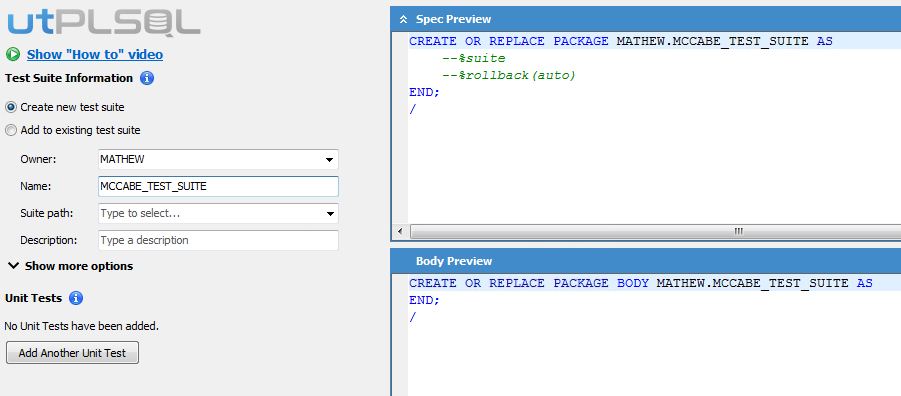This screenshot has width=901, height=396.
Task: Open the Unit Tests info icon
Action: click(x=76, y=298)
